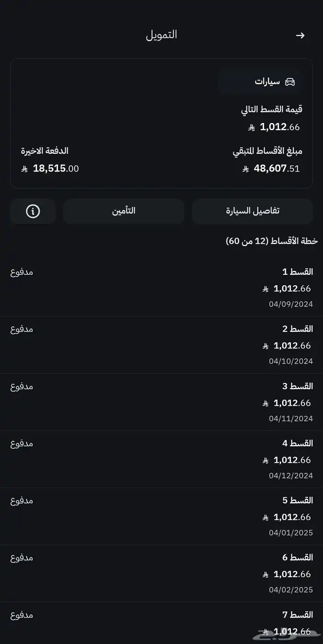Open القسط 7 installment row
The image size is (323, 644).
point(161,623)
